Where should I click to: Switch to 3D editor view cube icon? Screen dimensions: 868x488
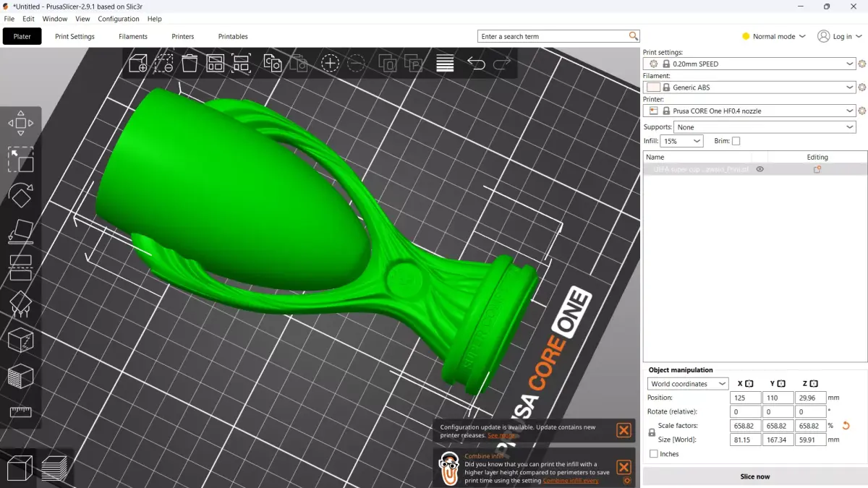(x=19, y=468)
